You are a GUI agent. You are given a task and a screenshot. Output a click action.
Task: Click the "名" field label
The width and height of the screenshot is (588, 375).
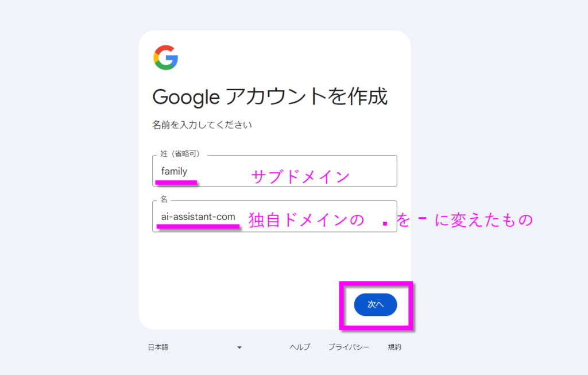point(164,199)
